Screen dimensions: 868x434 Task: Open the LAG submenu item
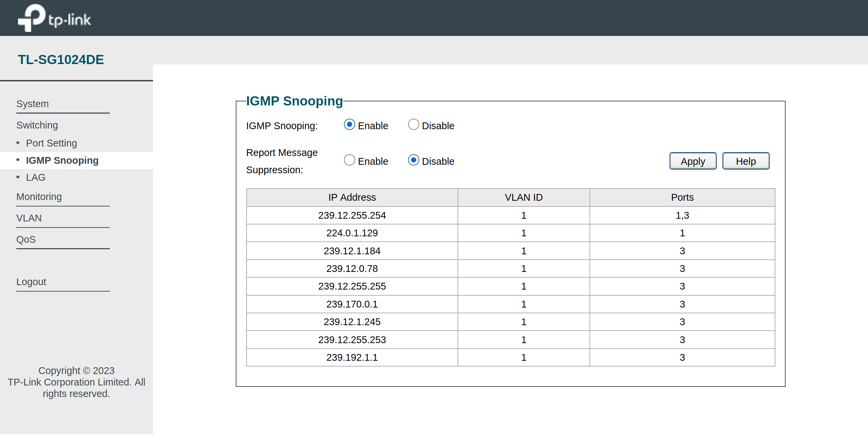[36, 177]
